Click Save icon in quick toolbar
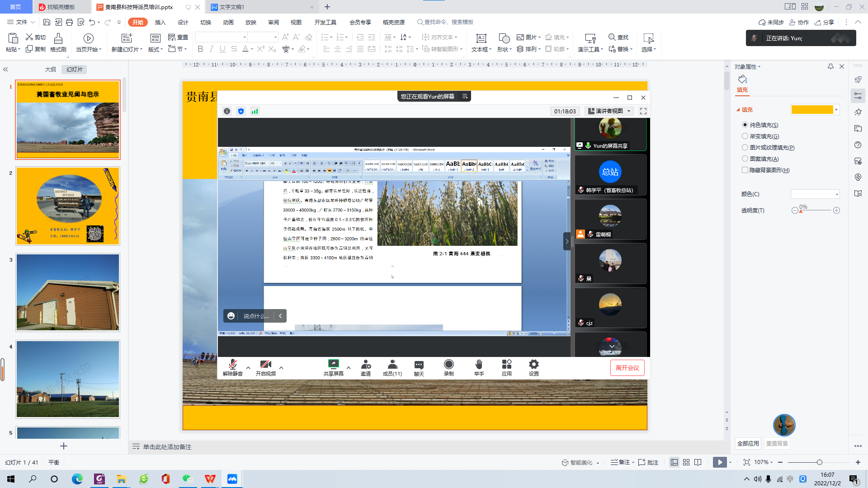 pos(47,22)
